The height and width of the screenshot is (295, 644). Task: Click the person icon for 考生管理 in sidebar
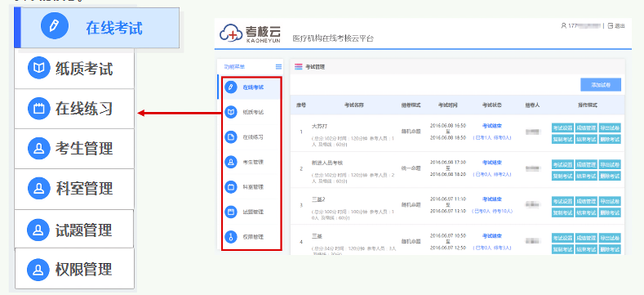point(231,162)
